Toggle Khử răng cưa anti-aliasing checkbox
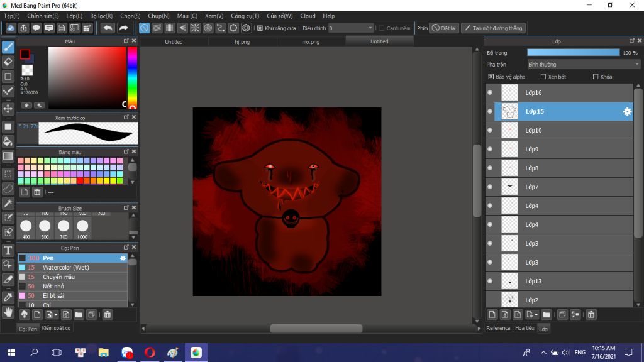The height and width of the screenshot is (362, 644). 260,28
